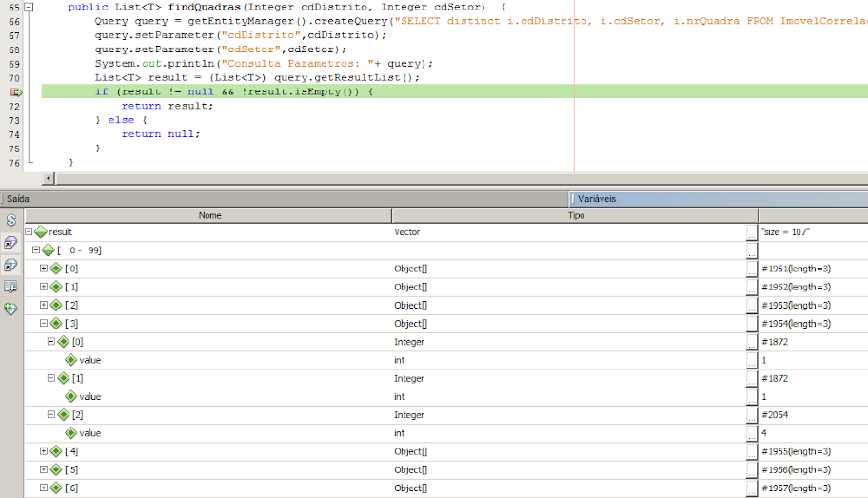The width and height of the screenshot is (868, 498).
Task: Toggle the blue diamond shortcut view button
Action: click(x=10, y=266)
